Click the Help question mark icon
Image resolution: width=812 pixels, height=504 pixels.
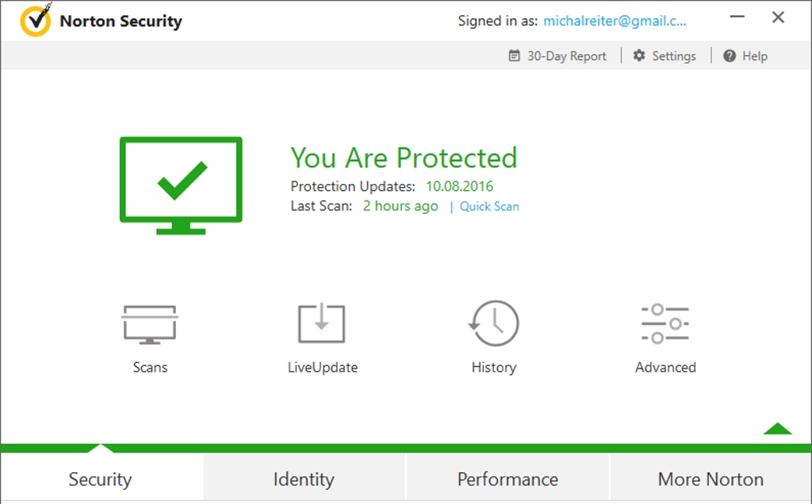[x=730, y=55]
